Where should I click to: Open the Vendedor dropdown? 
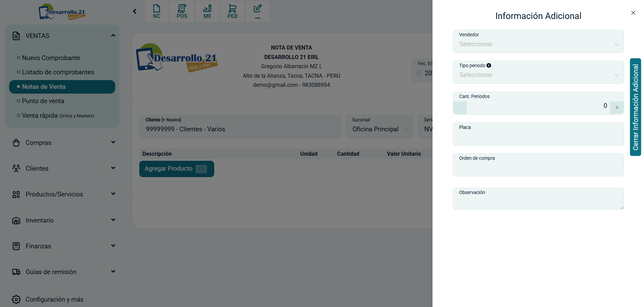point(538,44)
